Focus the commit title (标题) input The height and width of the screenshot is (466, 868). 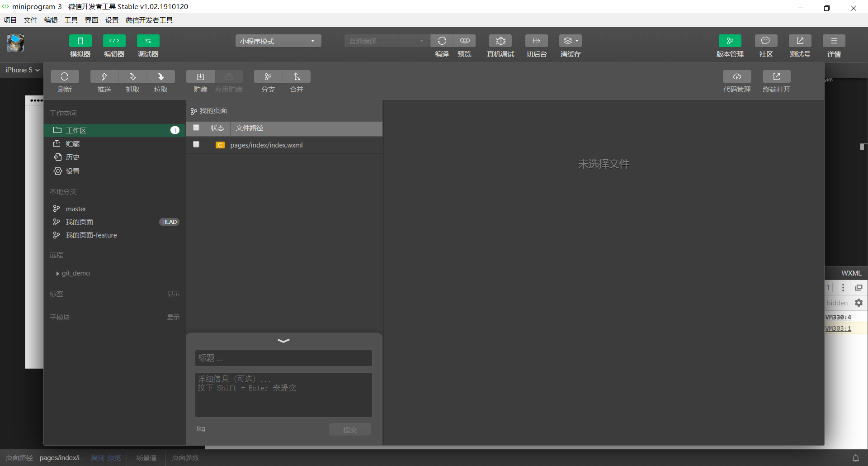(283, 358)
